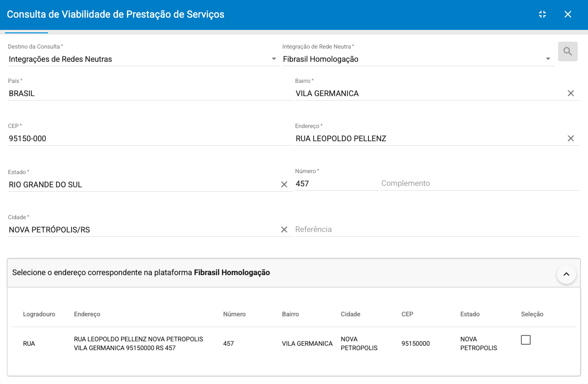This screenshot has height=384, width=588.
Task: Click the Número input field
Action: click(x=335, y=184)
